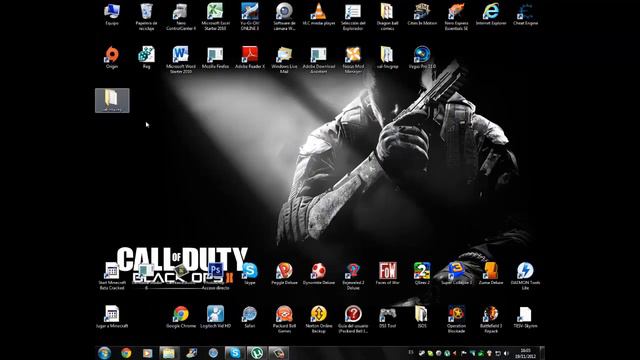Launch Windows Live Mail shortcut
The image size is (640, 360).
(284, 60)
